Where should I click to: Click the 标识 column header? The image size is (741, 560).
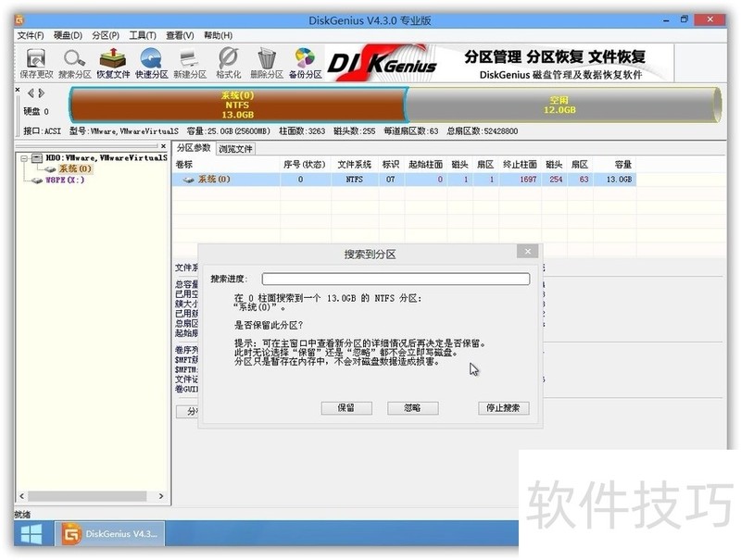(391, 165)
